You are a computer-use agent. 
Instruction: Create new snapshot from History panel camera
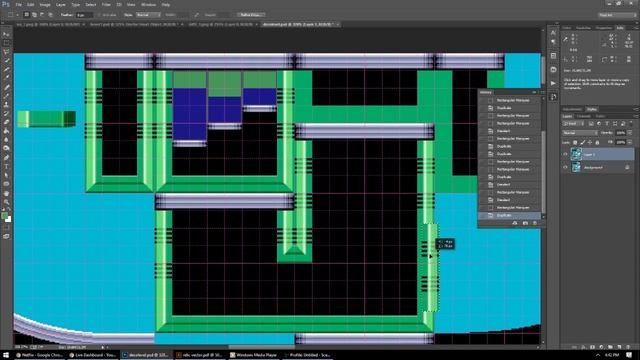point(525,223)
